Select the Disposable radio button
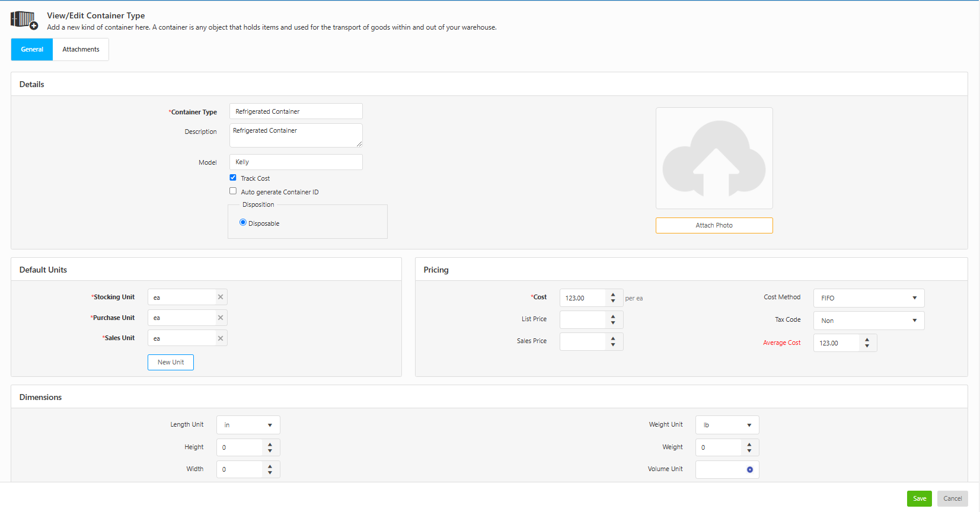This screenshot has width=980, height=512. coord(243,223)
